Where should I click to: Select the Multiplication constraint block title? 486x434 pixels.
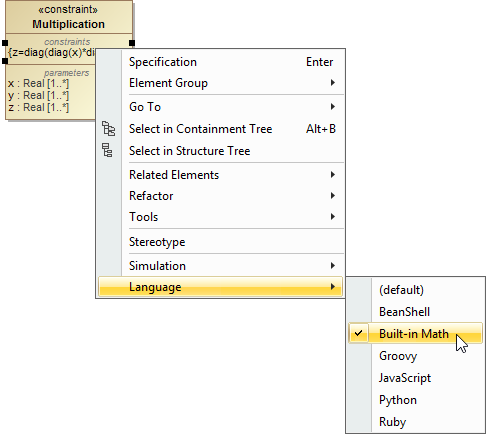[68, 24]
